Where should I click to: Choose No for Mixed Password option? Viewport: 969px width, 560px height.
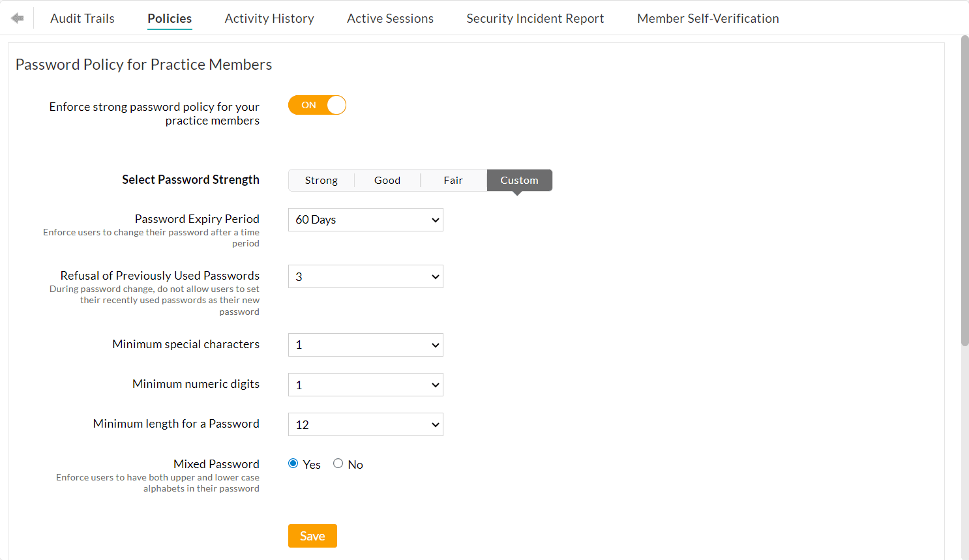(338, 463)
